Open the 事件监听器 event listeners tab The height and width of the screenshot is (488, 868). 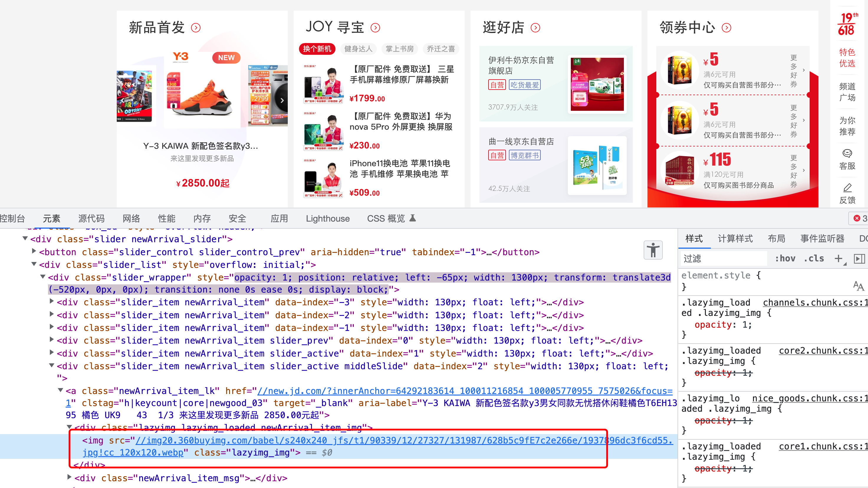coord(823,239)
